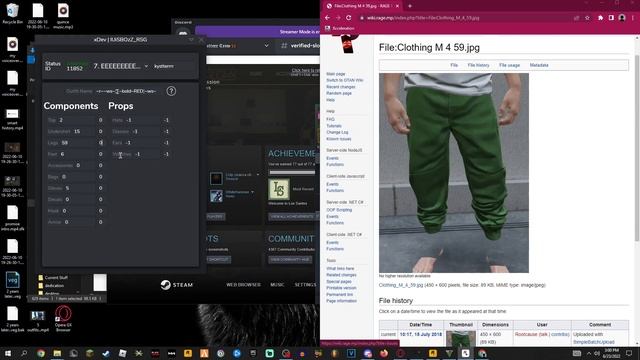Click the Chrome icon in taskbar
The image size is (640, 360).
[x=41, y=353]
